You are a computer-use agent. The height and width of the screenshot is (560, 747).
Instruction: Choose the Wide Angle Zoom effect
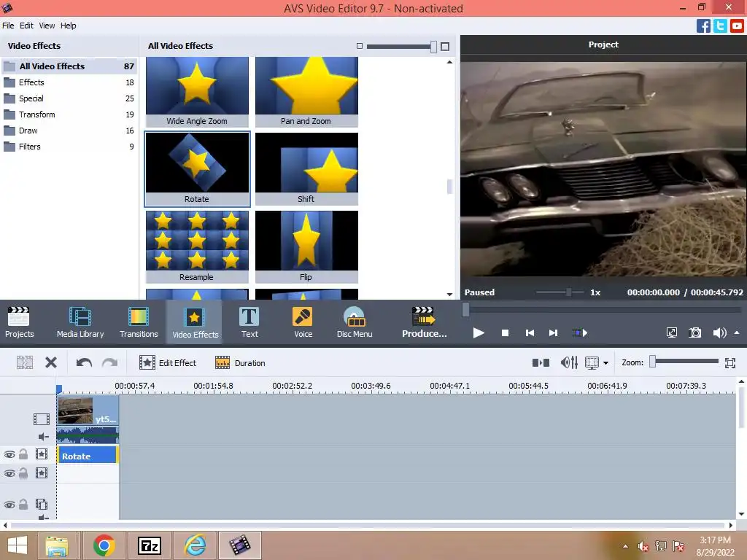(x=197, y=92)
